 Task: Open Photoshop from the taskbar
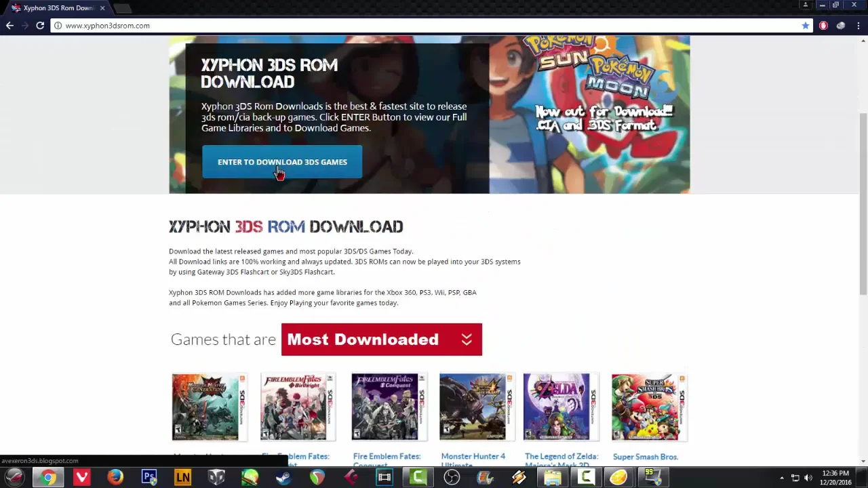tap(149, 478)
